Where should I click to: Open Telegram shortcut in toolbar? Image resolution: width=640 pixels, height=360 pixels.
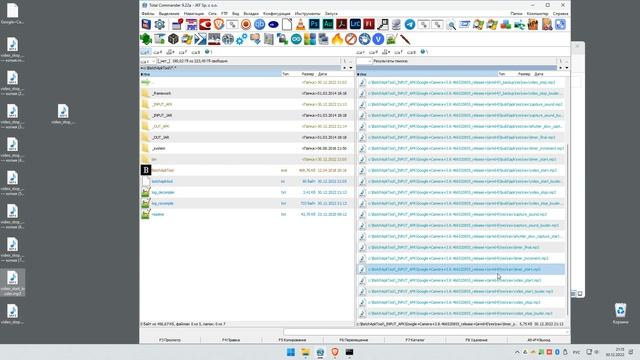click(x=410, y=24)
